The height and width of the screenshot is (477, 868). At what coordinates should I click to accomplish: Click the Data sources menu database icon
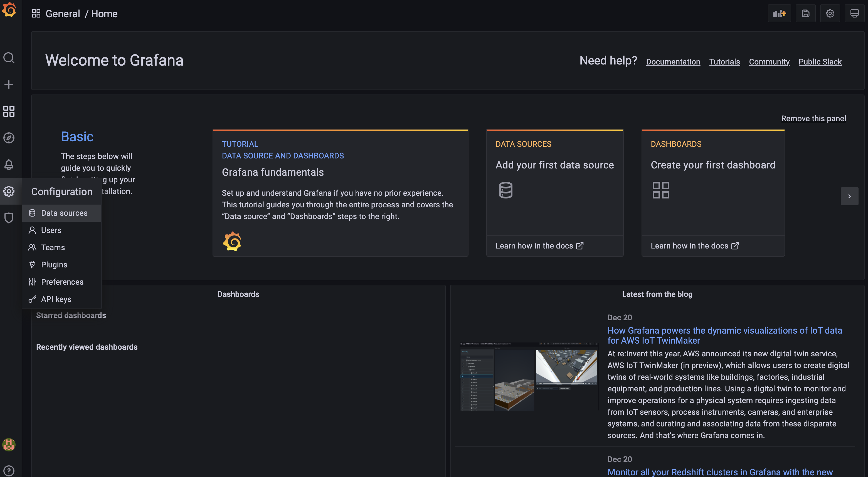pyautogui.click(x=32, y=213)
